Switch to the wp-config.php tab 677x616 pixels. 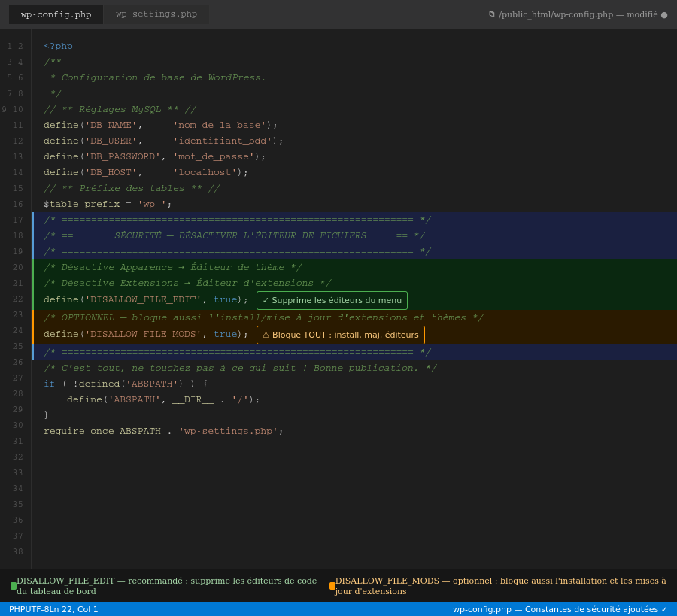[x=56, y=14]
